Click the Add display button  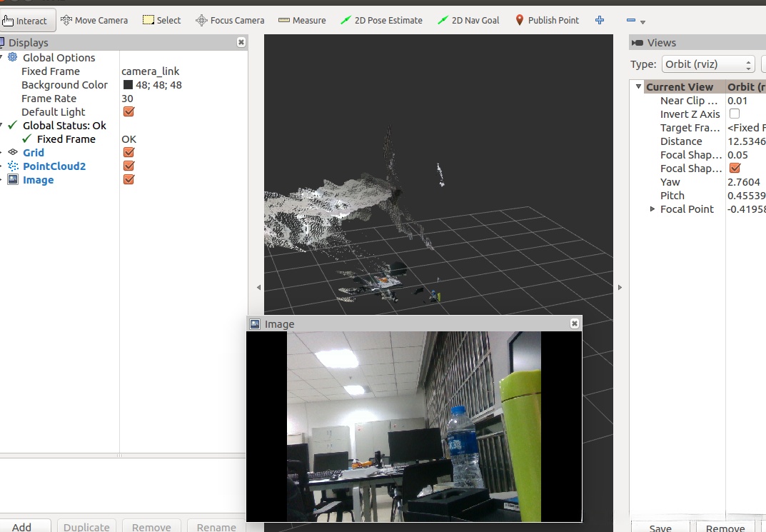click(22, 527)
